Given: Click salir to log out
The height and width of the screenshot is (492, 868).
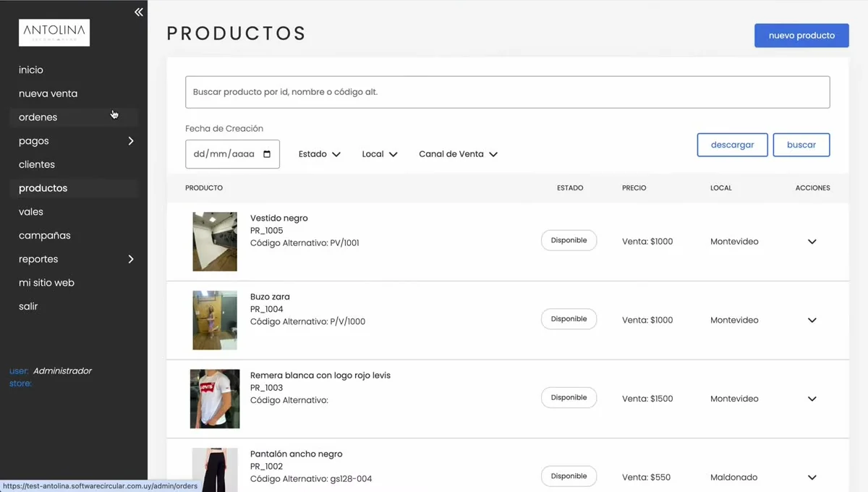Looking at the screenshot, I should [28, 306].
